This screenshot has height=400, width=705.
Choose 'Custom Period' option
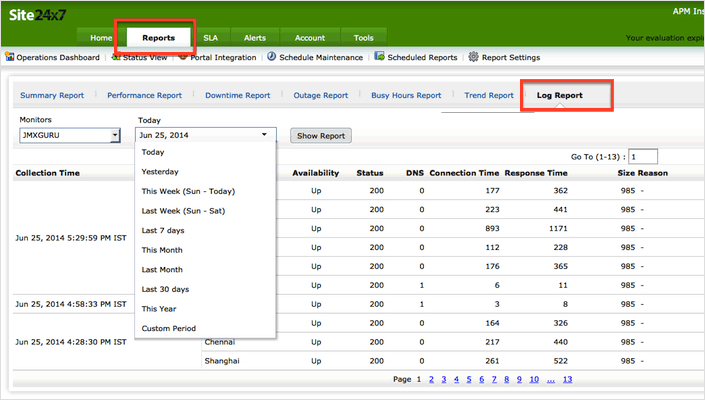tap(169, 328)
